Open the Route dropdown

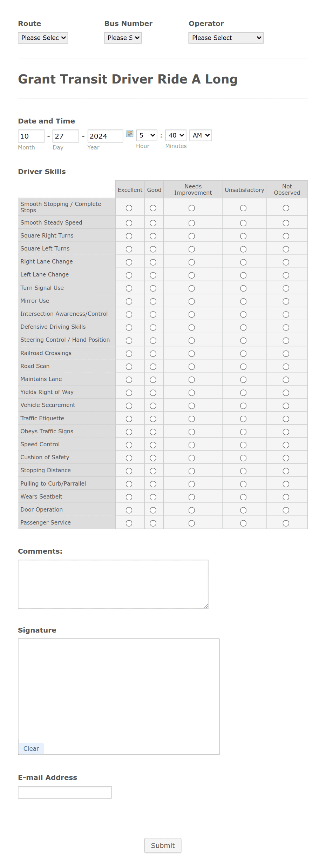pyautogui.click(x=43, y=38)
